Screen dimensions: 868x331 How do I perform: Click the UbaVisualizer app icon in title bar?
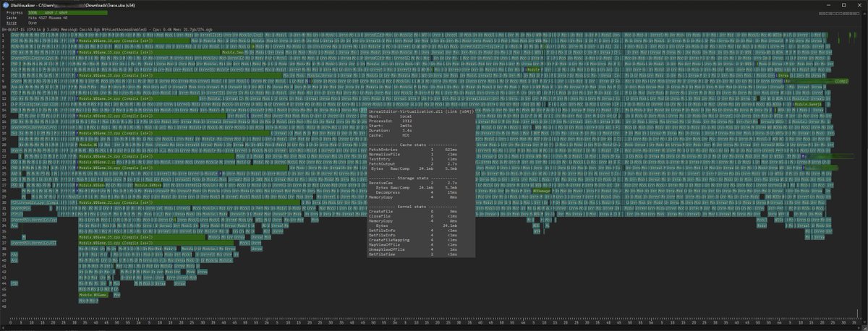[x=4, y=4]
